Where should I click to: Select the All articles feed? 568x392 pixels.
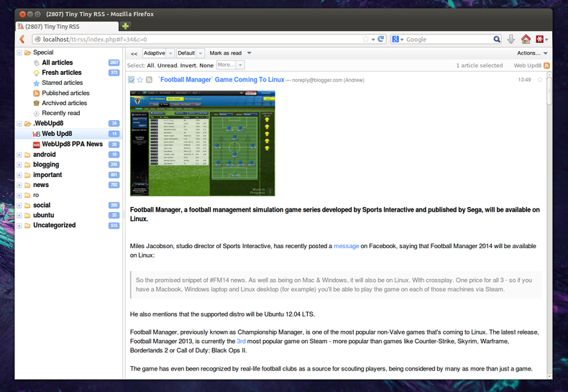pyautogui.click(x=58, y=63)
